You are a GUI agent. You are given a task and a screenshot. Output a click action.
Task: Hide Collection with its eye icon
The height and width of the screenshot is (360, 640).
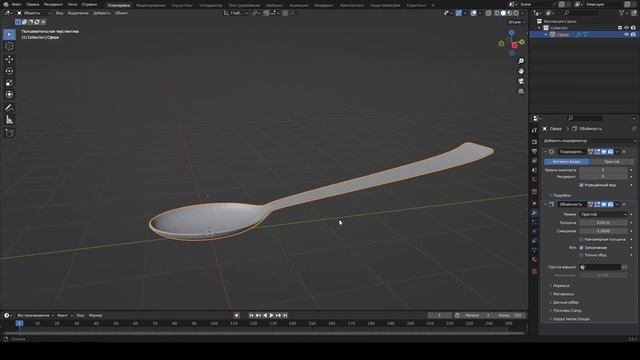point(627,28)
